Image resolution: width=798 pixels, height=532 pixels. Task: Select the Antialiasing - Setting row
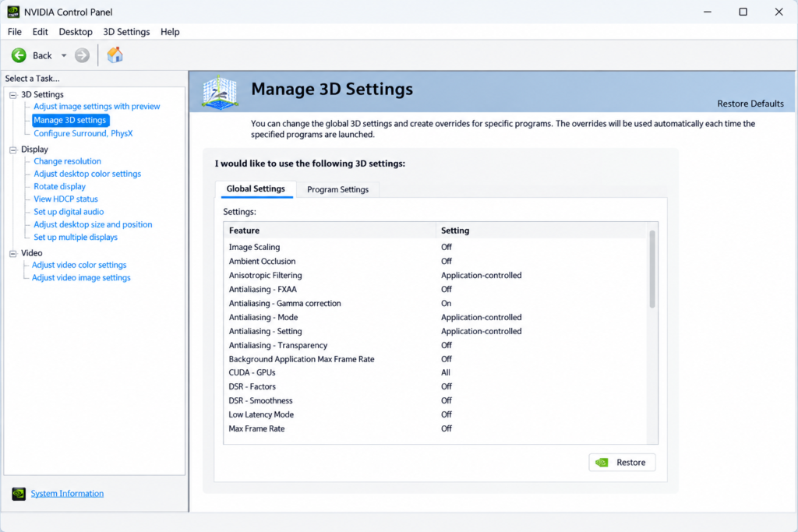point(435,331)
